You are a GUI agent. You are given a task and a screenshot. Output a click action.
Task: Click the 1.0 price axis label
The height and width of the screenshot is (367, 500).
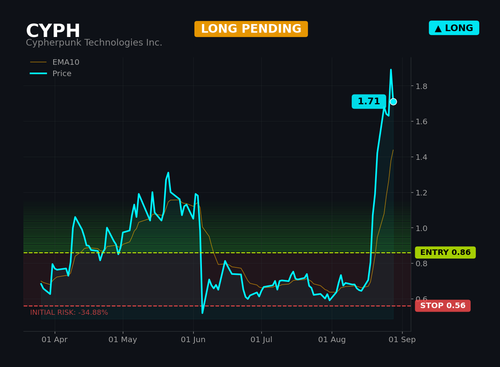click(421, 228)
